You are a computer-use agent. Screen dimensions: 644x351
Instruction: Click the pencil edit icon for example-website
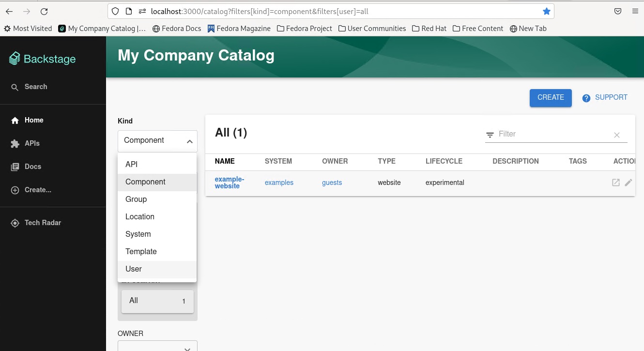pos(629,183)
